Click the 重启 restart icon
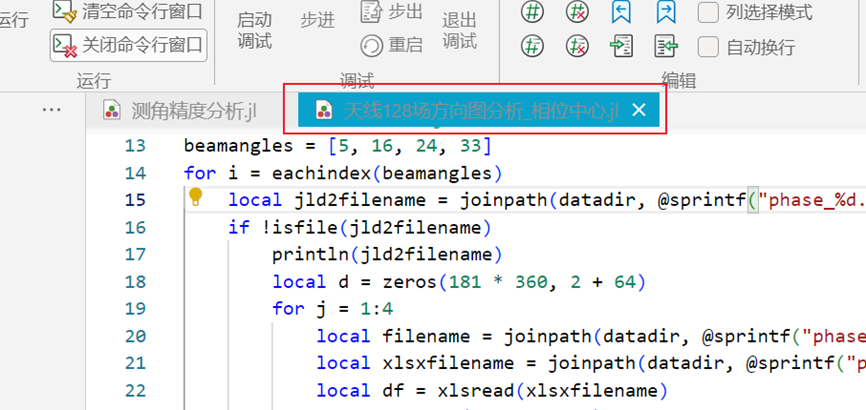 tap(372, 45)
